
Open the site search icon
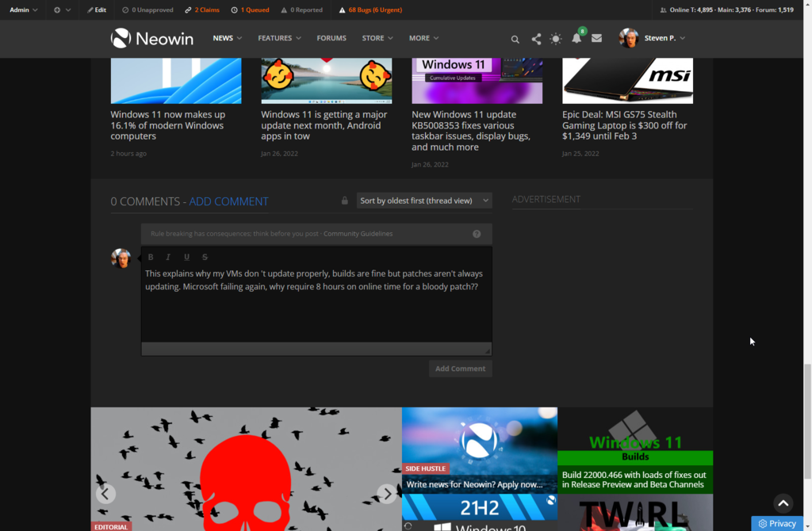point(515,39)
